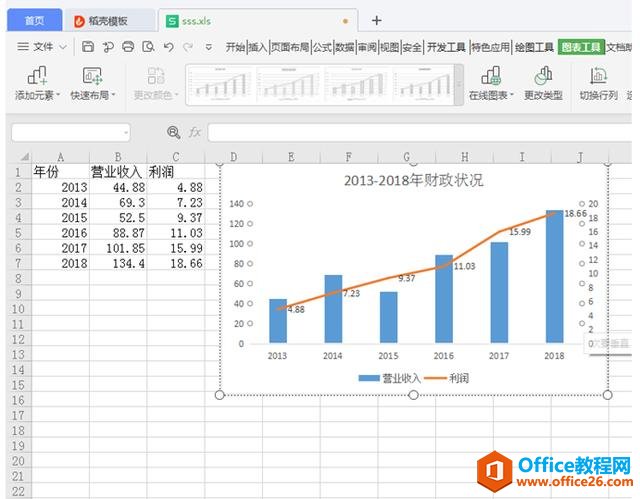Select row 7 header

click(x=18, y=264)
